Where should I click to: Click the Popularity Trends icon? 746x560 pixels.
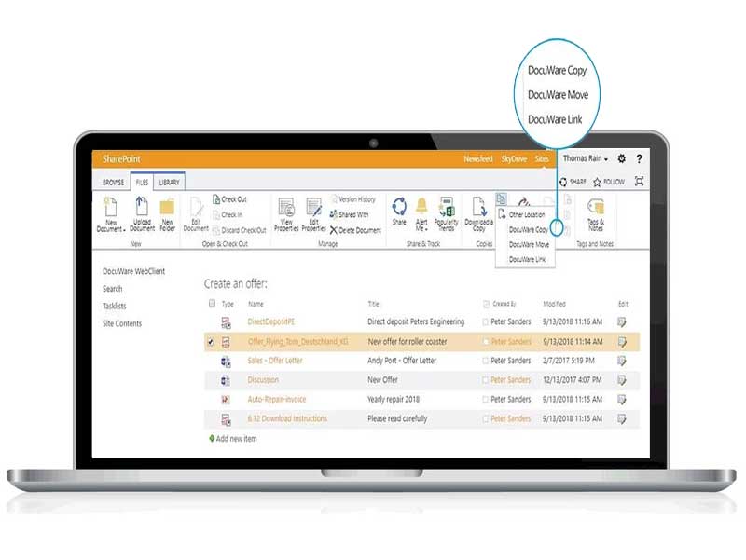click(447, 207)
